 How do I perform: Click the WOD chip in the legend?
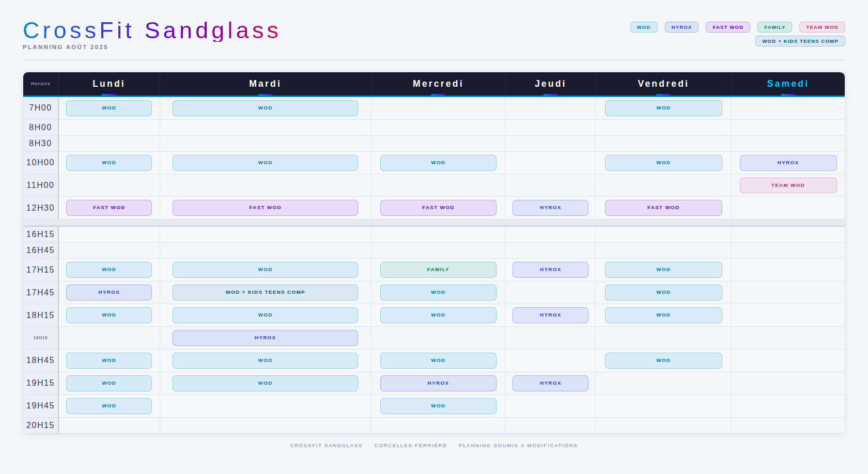644,27
